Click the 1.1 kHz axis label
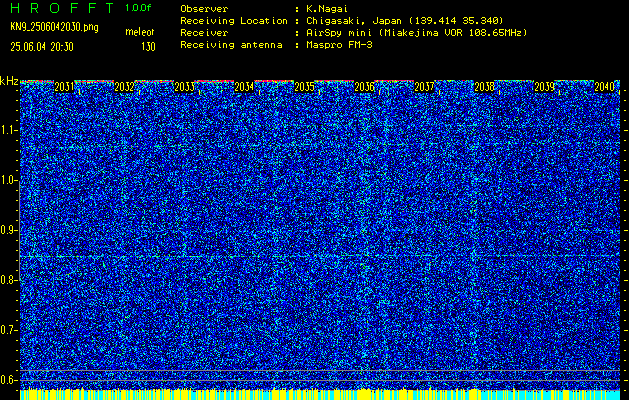This screenshot has width=629, height=400. coord(8,130)
